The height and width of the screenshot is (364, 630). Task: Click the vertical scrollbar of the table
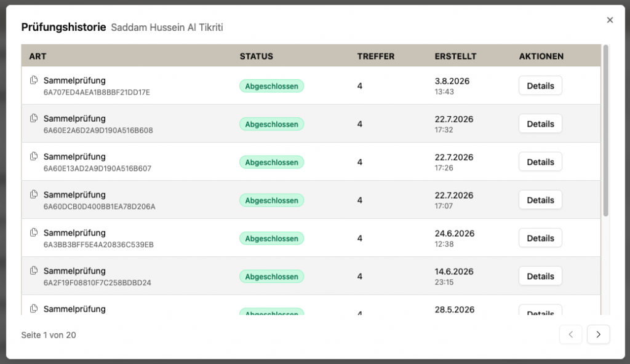click(606, 130)
